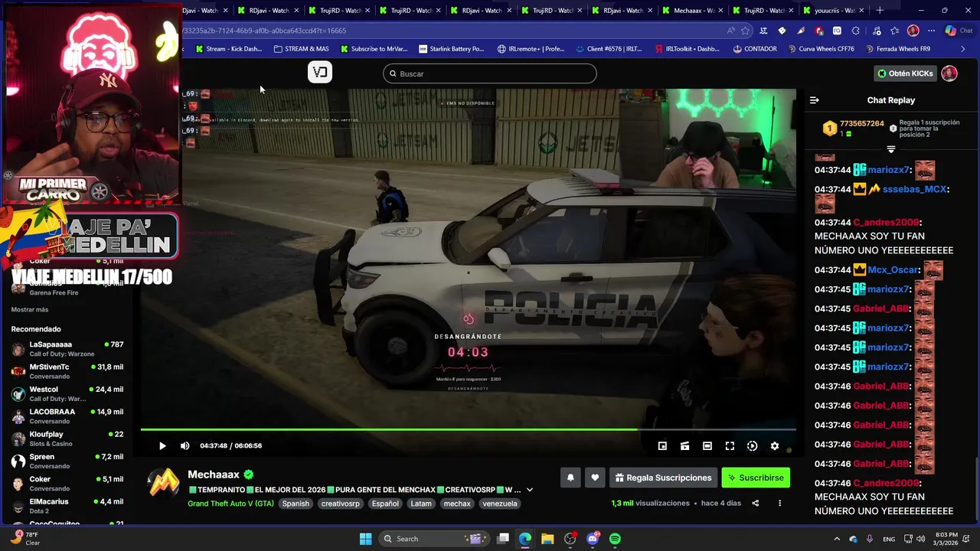
Task: Open ElMacarius recommended channel
Action: [67, 506]
